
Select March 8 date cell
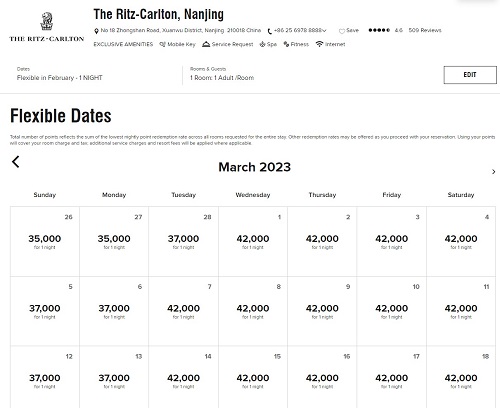click(x=253, y=311)
